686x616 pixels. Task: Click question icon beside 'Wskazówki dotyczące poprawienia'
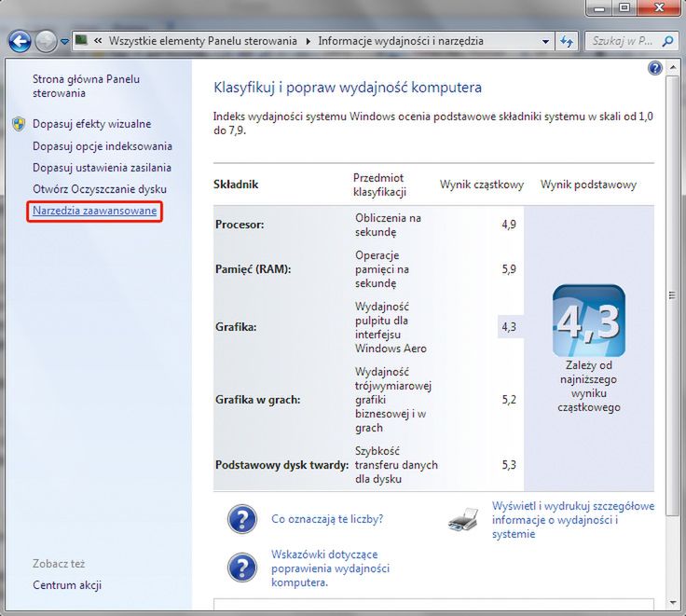[x=242, y=568]
